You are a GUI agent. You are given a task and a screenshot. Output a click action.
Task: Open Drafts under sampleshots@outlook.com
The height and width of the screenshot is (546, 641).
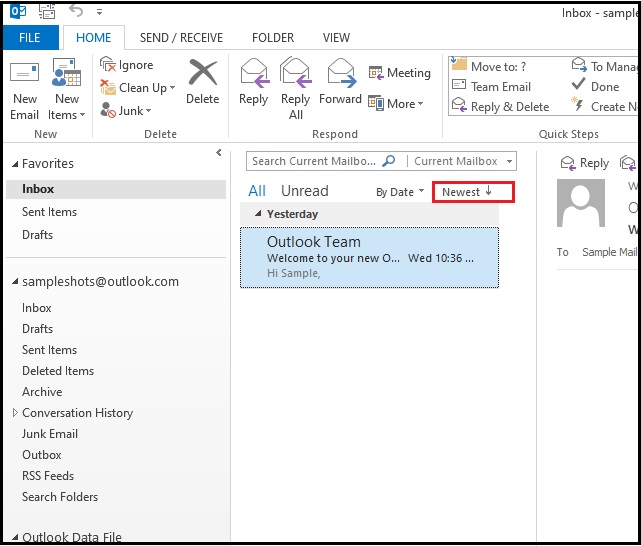point(38,329)
